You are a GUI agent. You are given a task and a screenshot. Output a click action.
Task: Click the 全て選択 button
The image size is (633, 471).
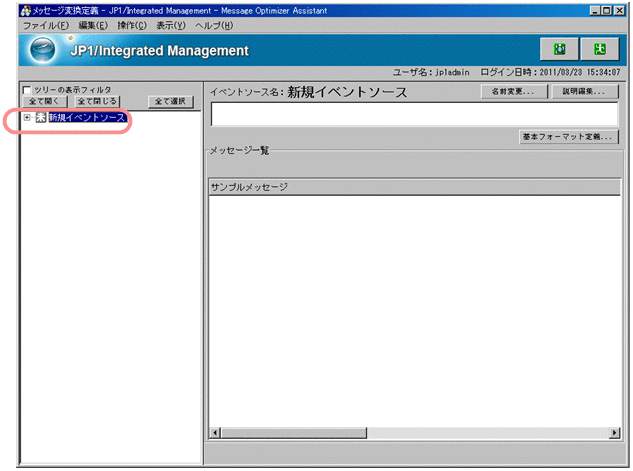tap(170, 101)
